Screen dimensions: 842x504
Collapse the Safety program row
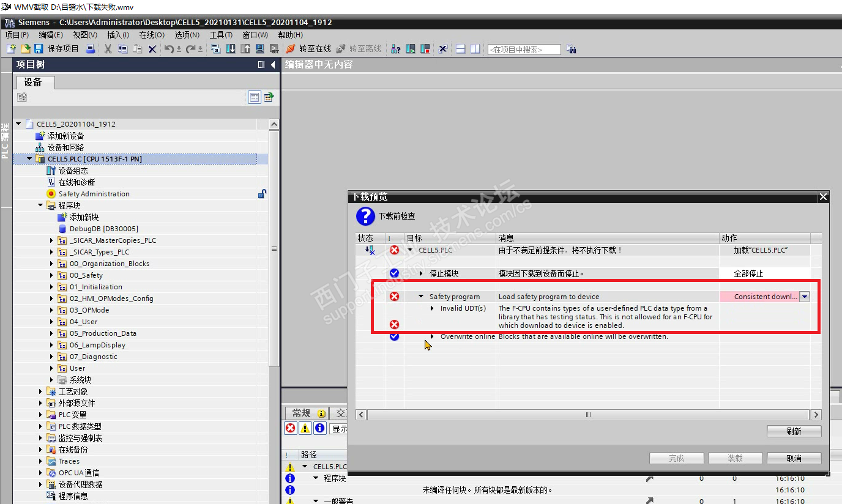[x=421, y=297]
